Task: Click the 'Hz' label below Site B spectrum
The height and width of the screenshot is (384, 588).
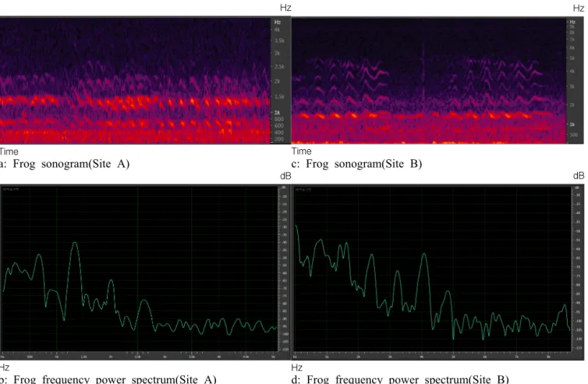Action: (296, 368)
